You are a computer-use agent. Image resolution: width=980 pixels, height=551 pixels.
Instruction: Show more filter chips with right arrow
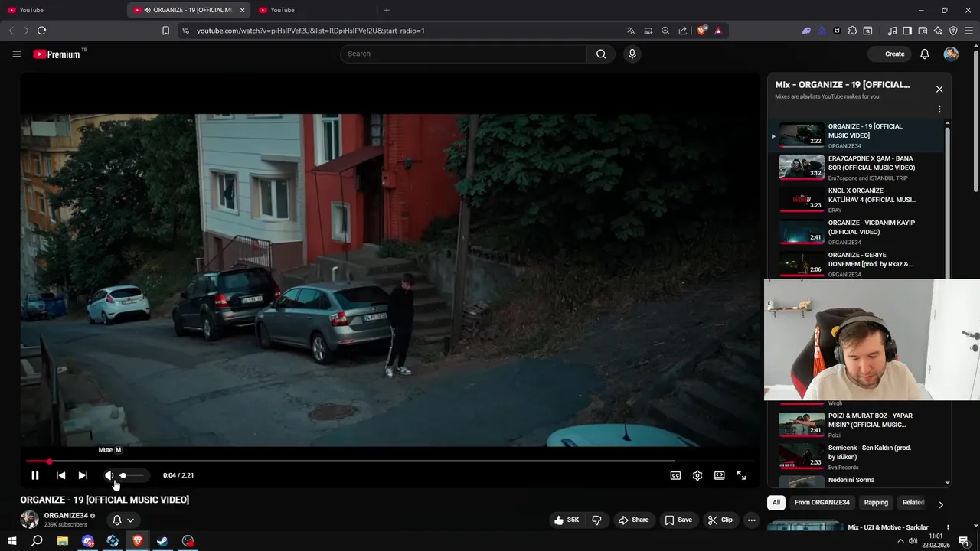coord(940,504)
